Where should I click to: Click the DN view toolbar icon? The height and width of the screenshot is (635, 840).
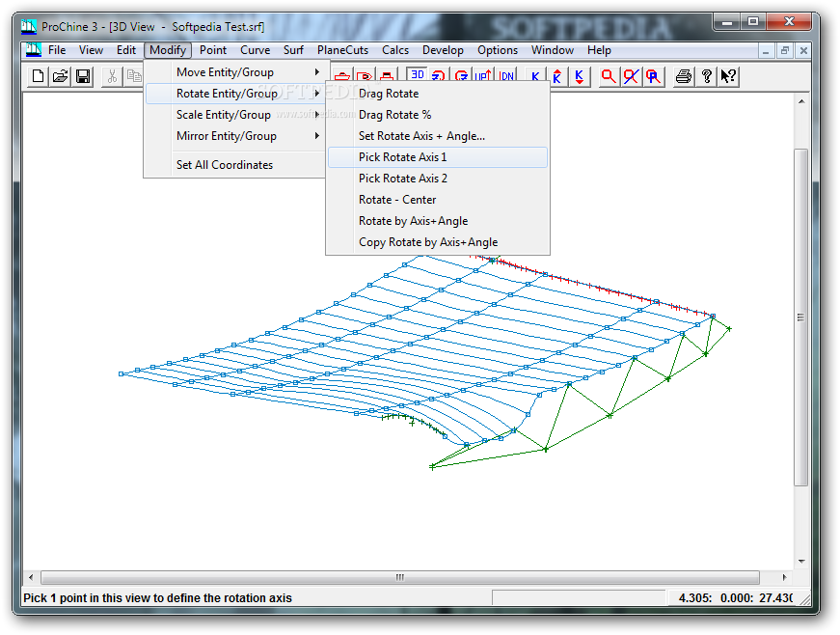pyautogui.click(x=506, y=75)
